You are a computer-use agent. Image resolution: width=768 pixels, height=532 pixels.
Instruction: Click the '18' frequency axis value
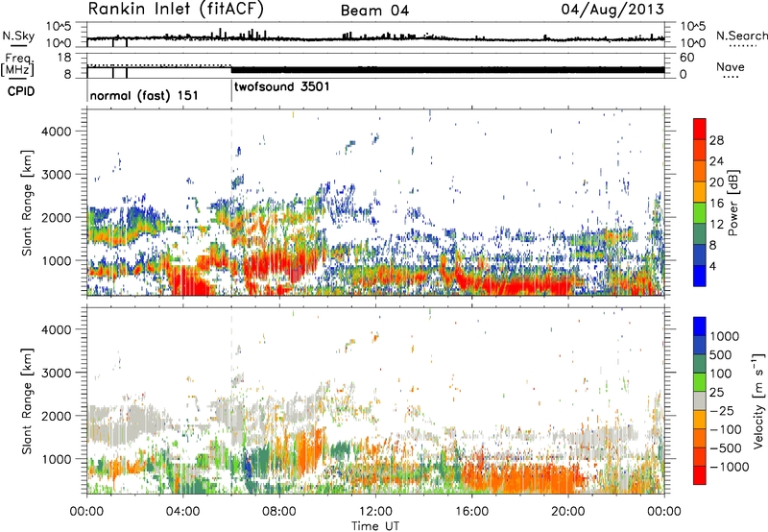click(x=64, y=58)
